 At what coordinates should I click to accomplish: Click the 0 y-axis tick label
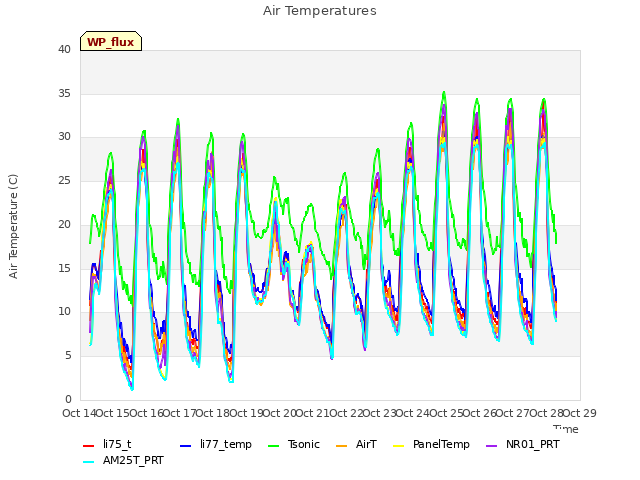pyautogui.click(x=68, y=399)
